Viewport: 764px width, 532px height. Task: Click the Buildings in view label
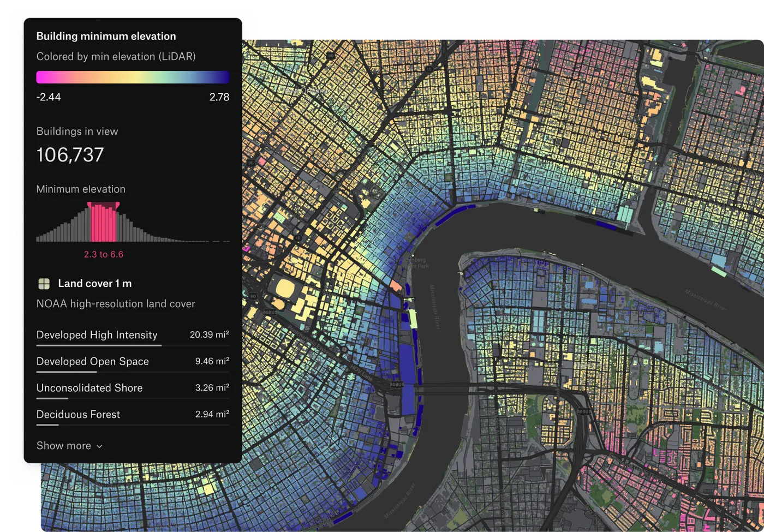click(77, 131)
